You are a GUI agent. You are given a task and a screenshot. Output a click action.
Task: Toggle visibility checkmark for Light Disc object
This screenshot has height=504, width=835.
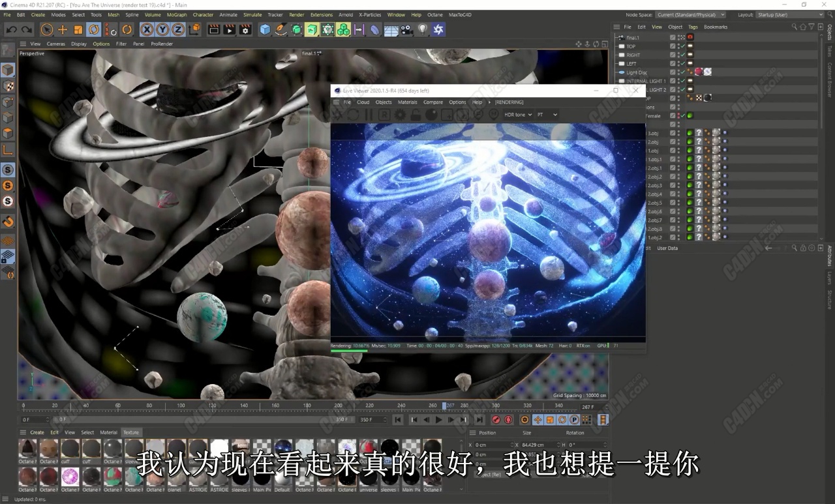(682, 72)
